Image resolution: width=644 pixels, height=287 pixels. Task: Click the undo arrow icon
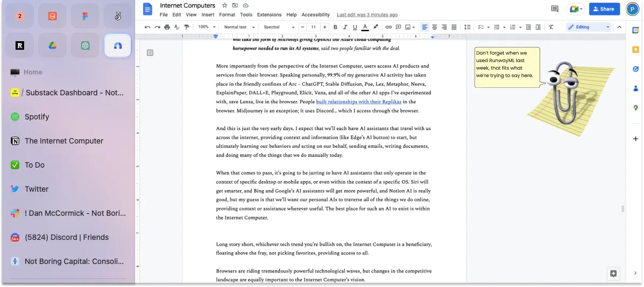[147, 27]
